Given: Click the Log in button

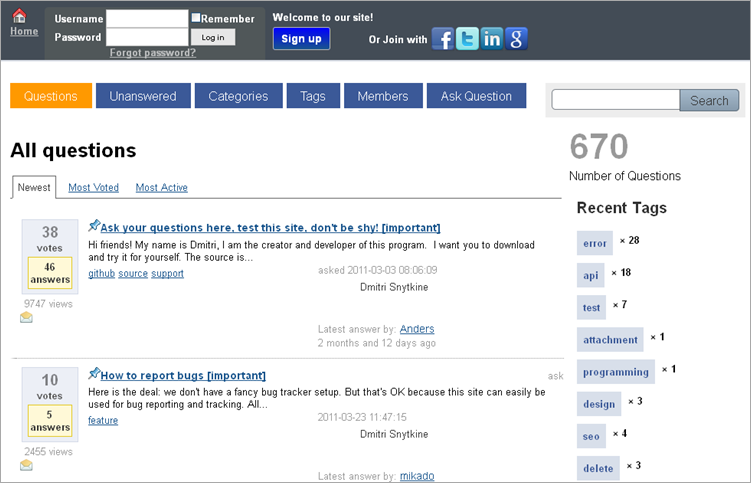Looking at the screenshot, I should (x=213, y=37).
